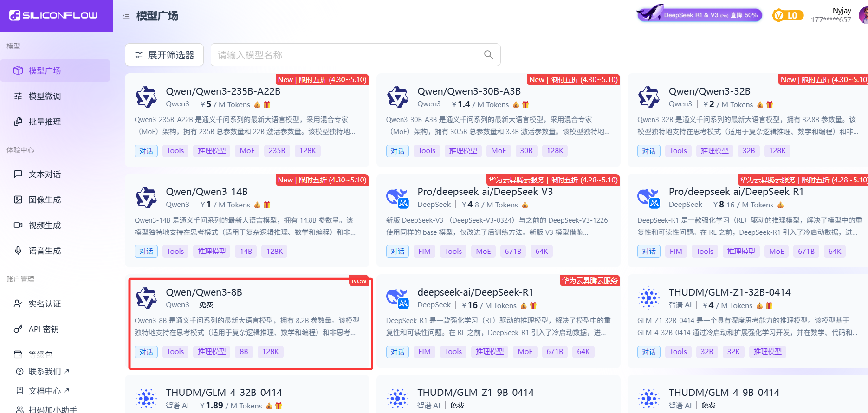Click the 联系我们 question icon

[x=19, y=371]
